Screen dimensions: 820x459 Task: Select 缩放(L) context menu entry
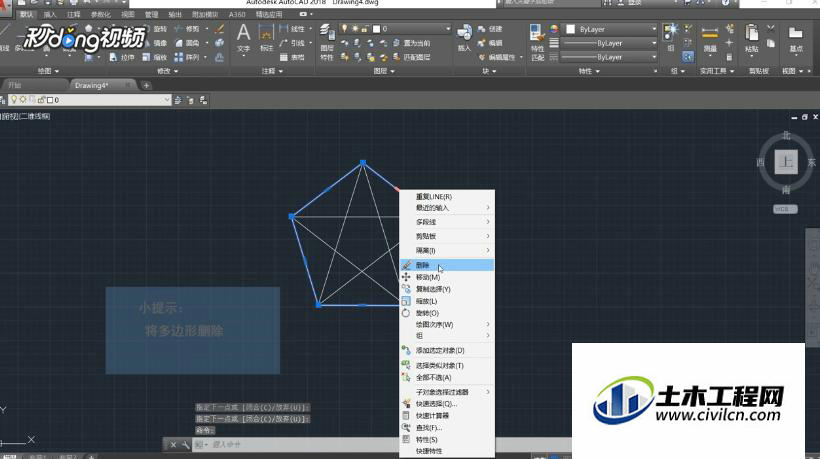pyautogui.click(x=447, y=301)
